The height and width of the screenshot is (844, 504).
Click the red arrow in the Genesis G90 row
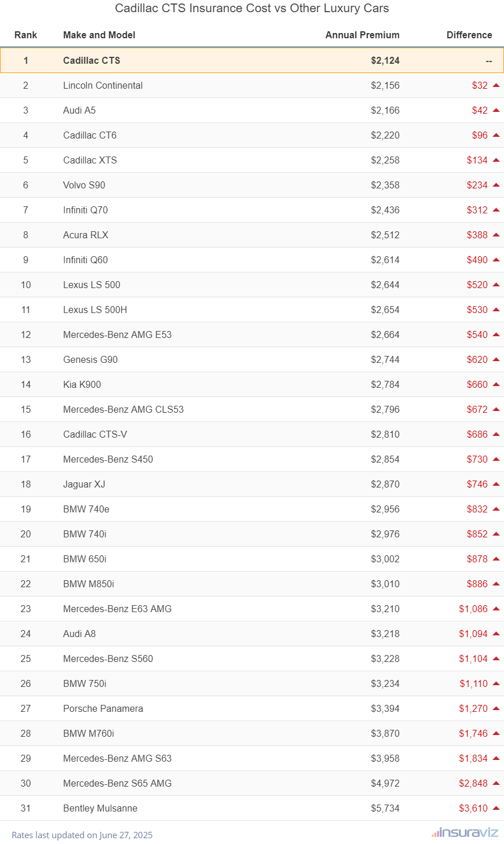[496, 359]
